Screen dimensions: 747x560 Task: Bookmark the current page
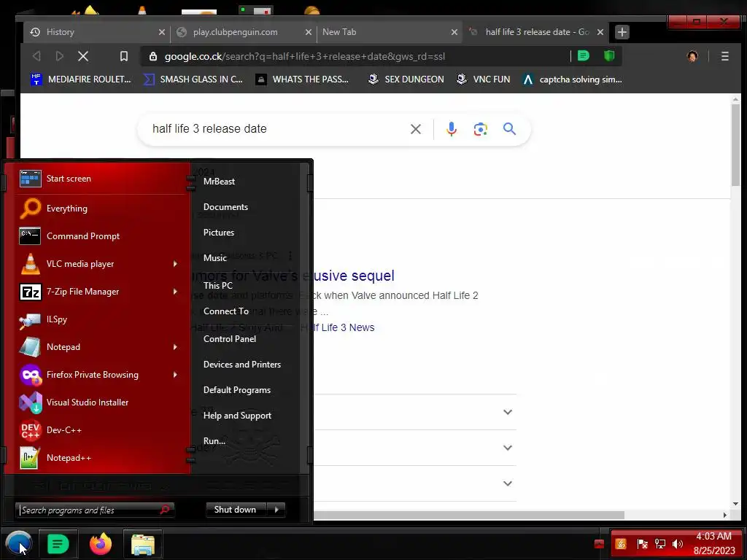[124, 56]
